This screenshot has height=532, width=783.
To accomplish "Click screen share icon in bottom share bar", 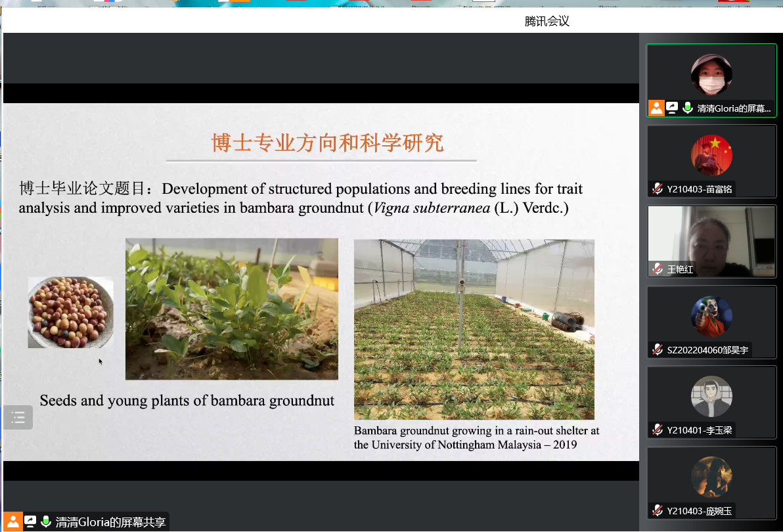I will 30,522.
